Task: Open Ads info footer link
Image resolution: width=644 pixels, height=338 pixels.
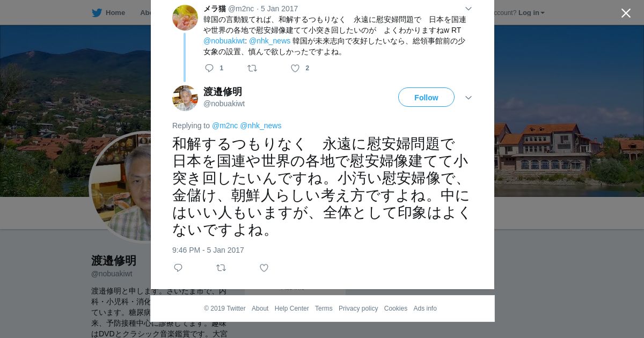Action: point(425,308)
